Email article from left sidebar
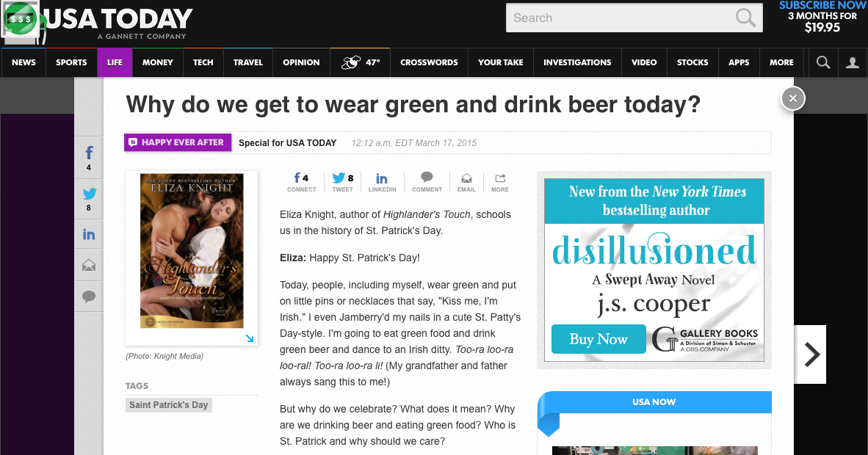The image size is (868, 455). [89, 266]
